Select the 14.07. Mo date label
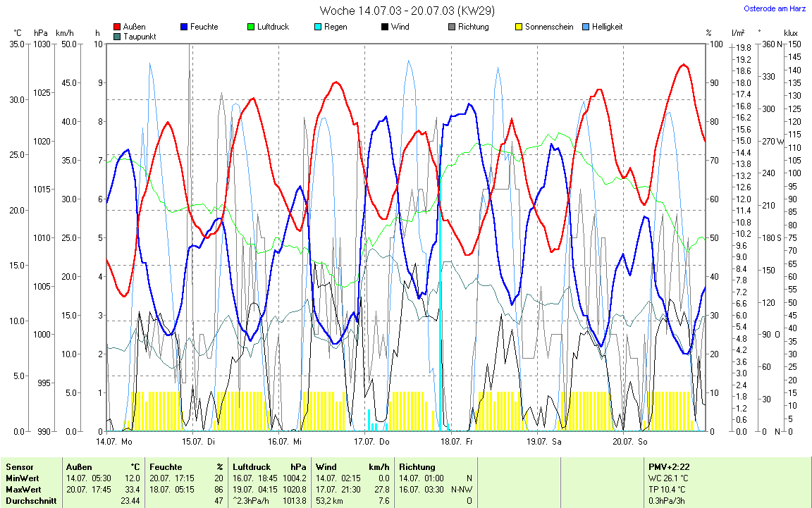 (x=113, y=442)
